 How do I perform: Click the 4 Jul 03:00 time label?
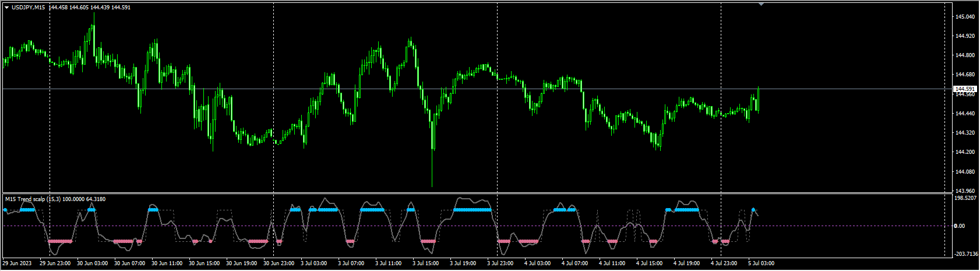click(x=538, y=263)
